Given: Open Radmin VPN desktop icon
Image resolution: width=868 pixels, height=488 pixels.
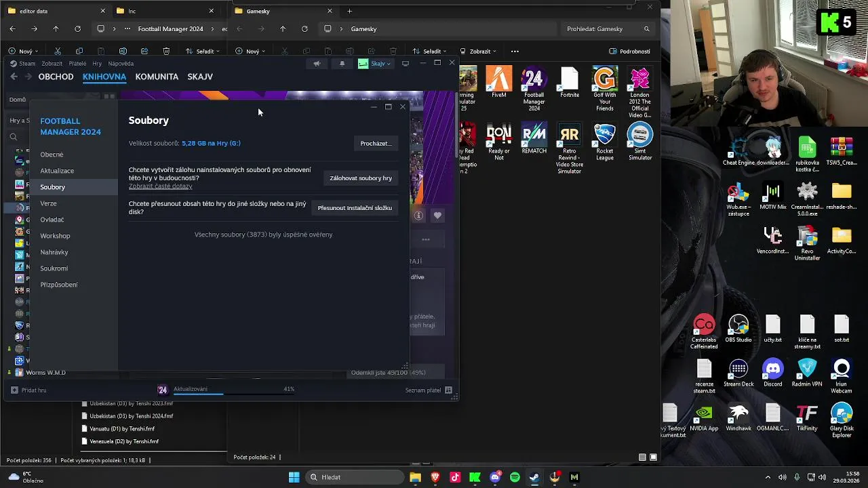Looking at the screenshot, I should tap(807, 373).
